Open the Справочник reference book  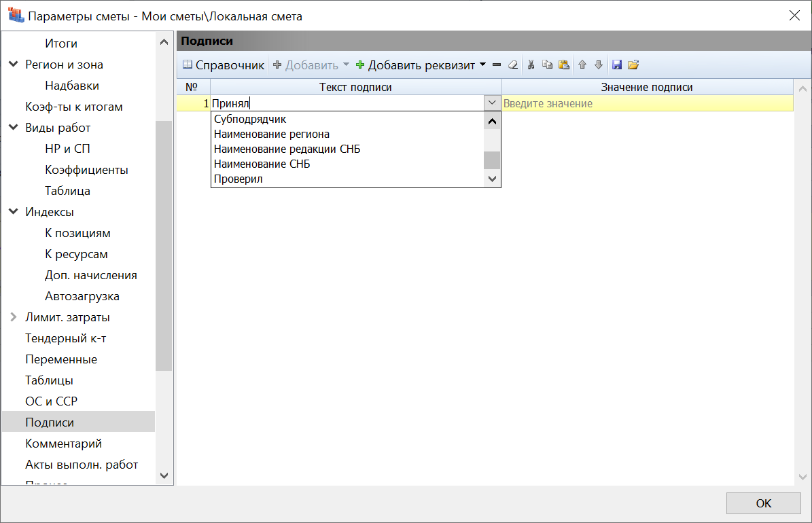(223, 65)
